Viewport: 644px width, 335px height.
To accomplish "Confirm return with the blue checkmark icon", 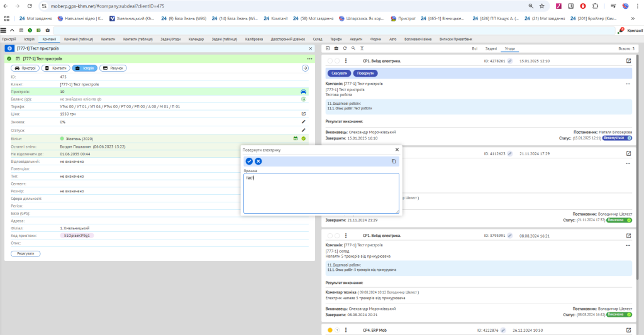I will (249, 162).
